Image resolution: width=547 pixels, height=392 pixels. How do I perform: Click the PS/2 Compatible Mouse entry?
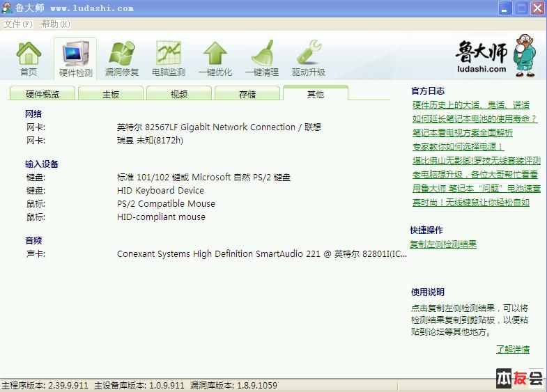[x=166, y=204]
